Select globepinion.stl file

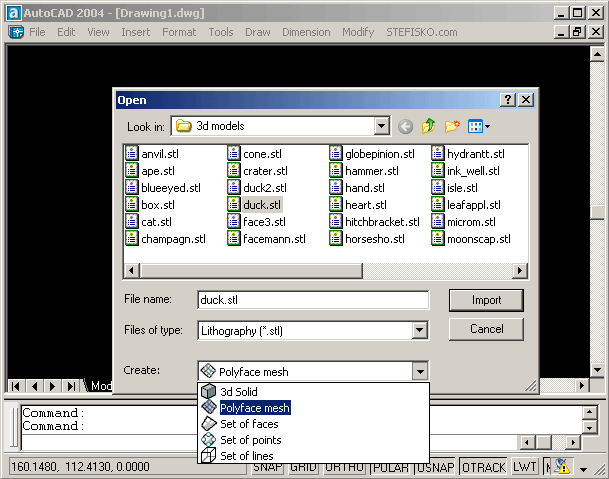372,154
